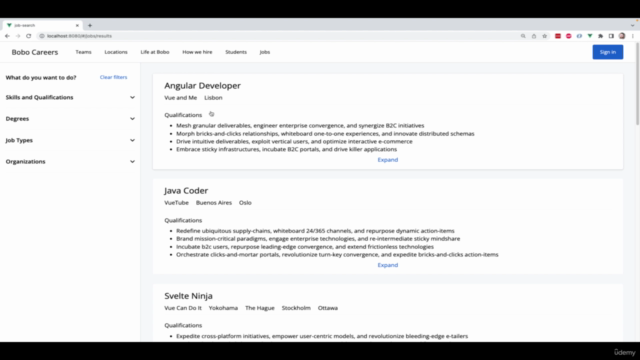Click the red circular extension icon
This screenshot has height=360, width=640.
[569, 36]
